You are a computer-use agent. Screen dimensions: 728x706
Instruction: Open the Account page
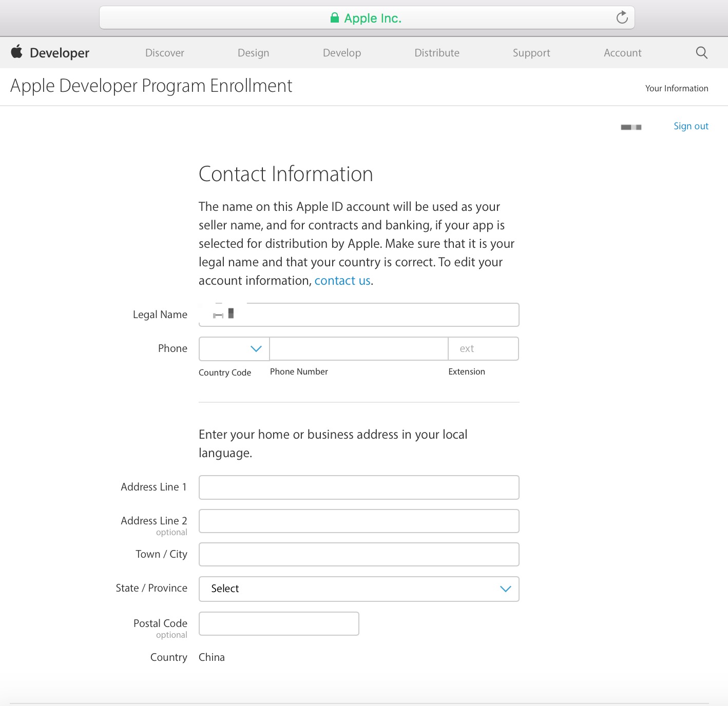[x=623, y=53]
